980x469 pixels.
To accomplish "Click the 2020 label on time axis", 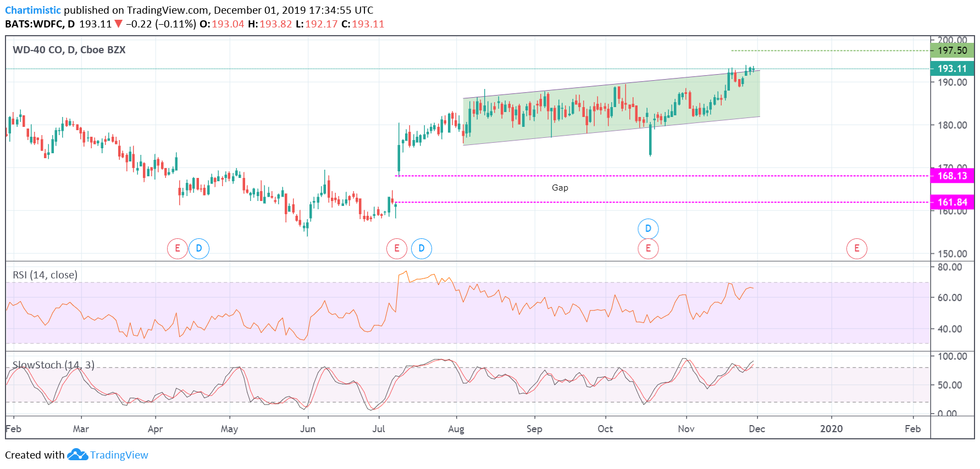I will pos(832,429).
